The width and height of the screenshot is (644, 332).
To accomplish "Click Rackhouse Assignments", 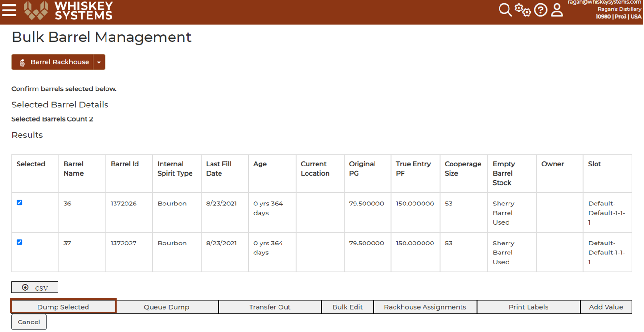I will point(425,307).
